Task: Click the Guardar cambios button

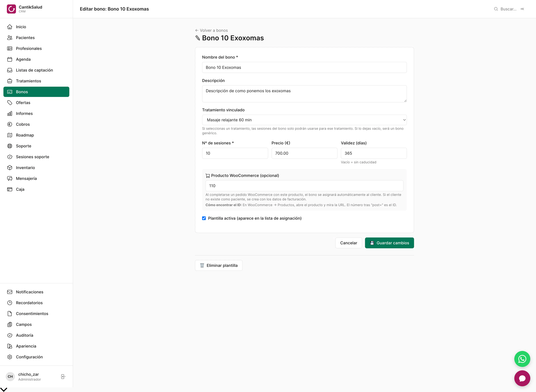Action: (389, 243)
